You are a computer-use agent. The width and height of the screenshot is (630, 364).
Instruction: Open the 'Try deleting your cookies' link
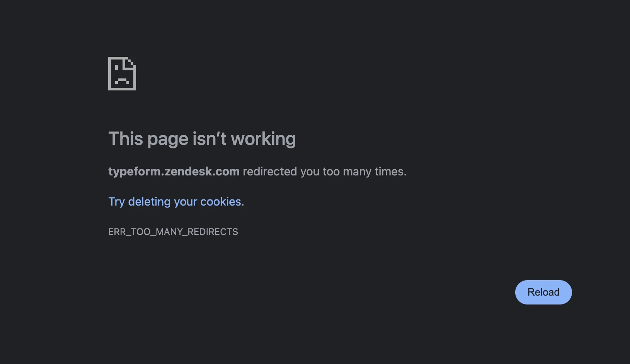coord(176,202)
